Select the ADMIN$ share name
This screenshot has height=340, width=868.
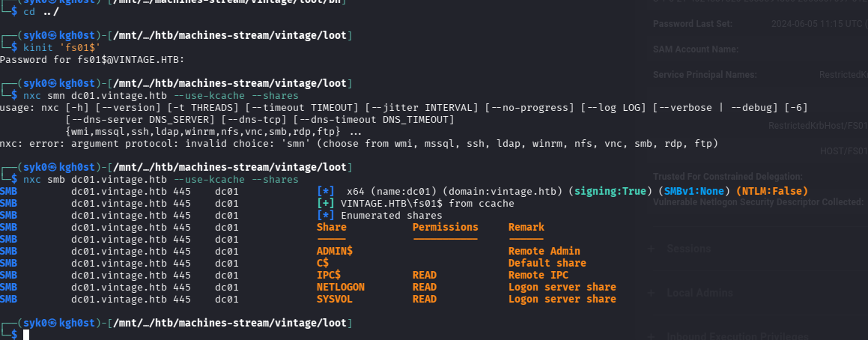click(x=334, y=251)
